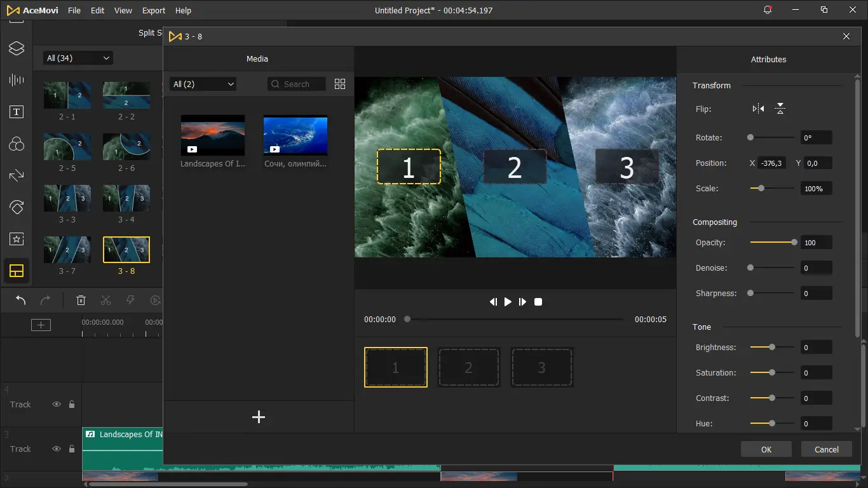The height and width of the screenshot is (488, 868).
Task: Open the All (34) split screen filter dropdown
Action: (78, 58)
